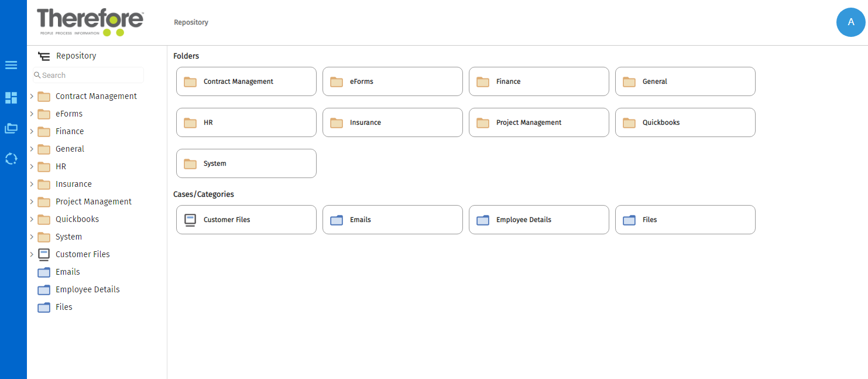Viewport: 868px width, 379px height.
Task: Click the Therefore logo
Action: [x=90, y=22]
